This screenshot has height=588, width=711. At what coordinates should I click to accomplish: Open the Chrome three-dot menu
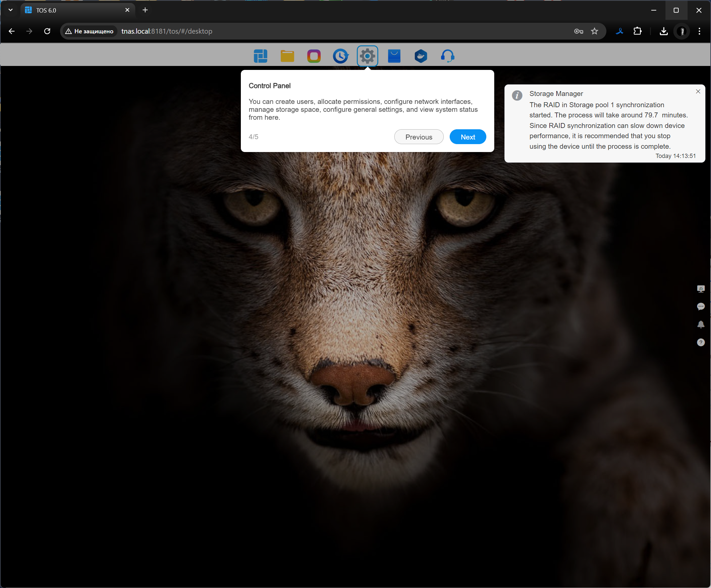pos(699,31)
